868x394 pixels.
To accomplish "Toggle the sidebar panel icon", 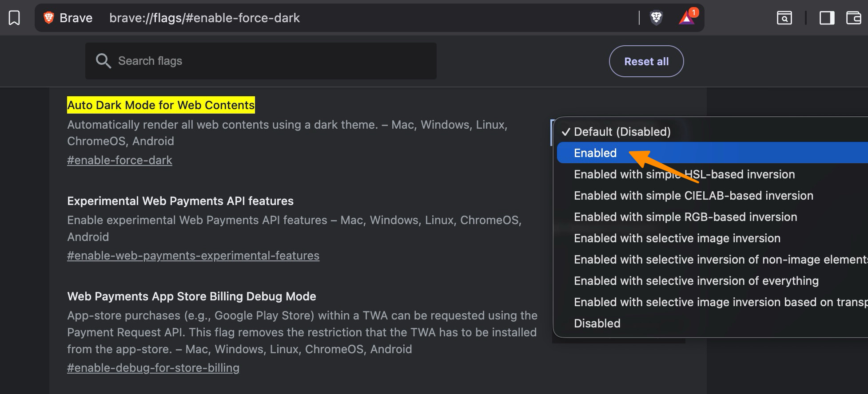I will (827, 18).
